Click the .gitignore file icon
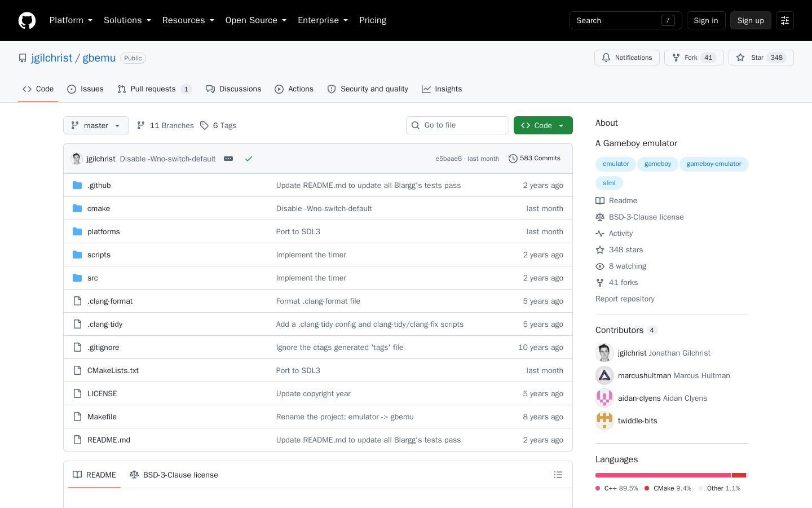The height and width of the screenshot is (508, 812). pos(78,347)
